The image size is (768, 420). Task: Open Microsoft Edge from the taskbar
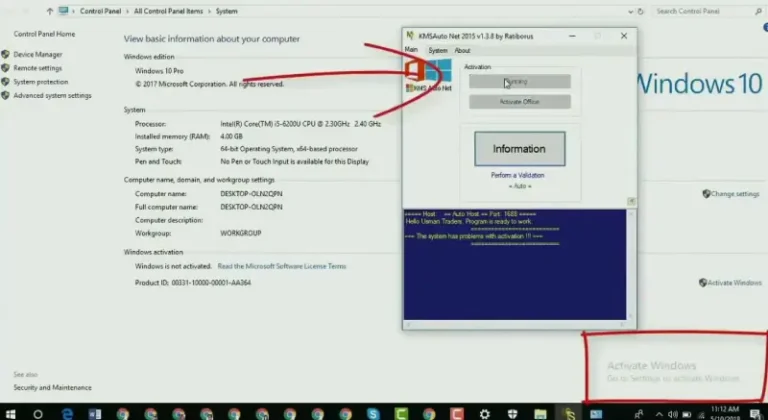click(65, 412)
